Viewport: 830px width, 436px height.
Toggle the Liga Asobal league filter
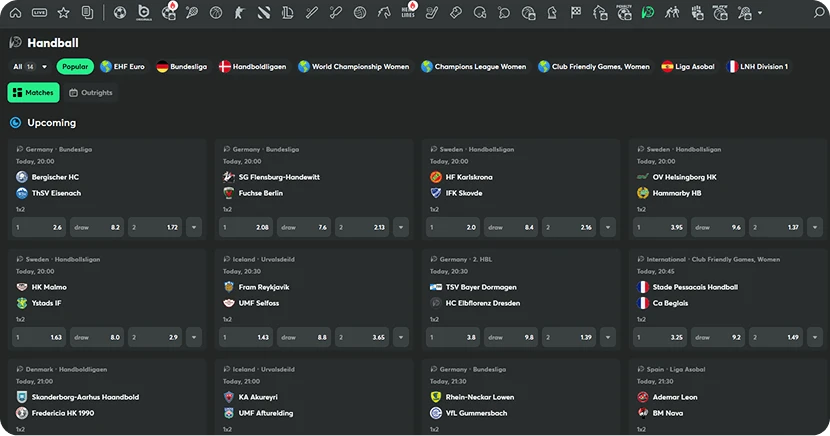688,67
